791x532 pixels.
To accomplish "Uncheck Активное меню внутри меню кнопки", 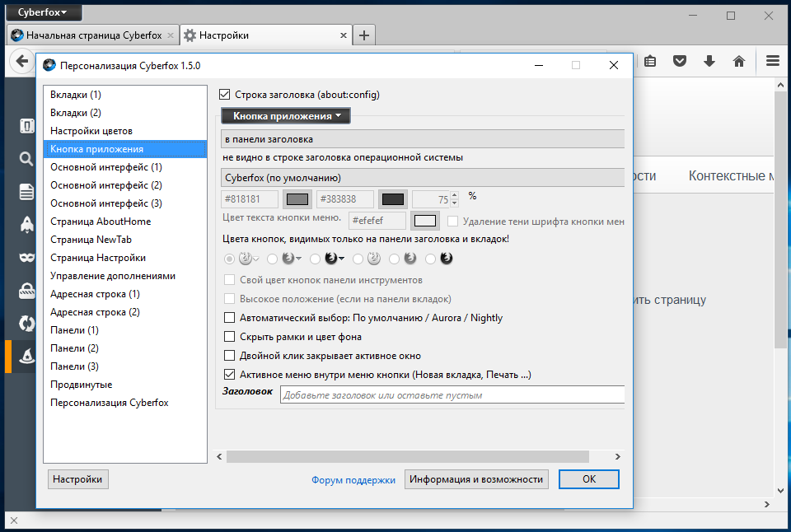I will (230, 374).
